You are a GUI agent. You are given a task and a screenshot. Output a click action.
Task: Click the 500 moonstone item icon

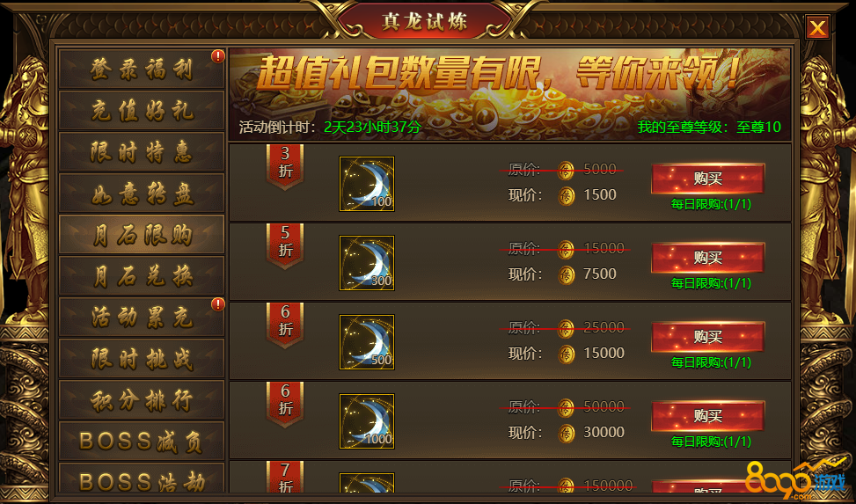(x=366, y=342)
